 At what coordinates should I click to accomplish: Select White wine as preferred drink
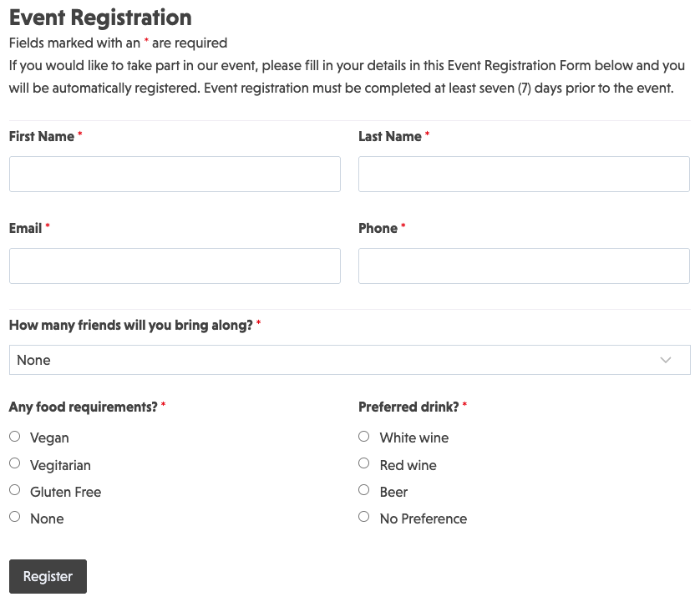tap(363, 437)
